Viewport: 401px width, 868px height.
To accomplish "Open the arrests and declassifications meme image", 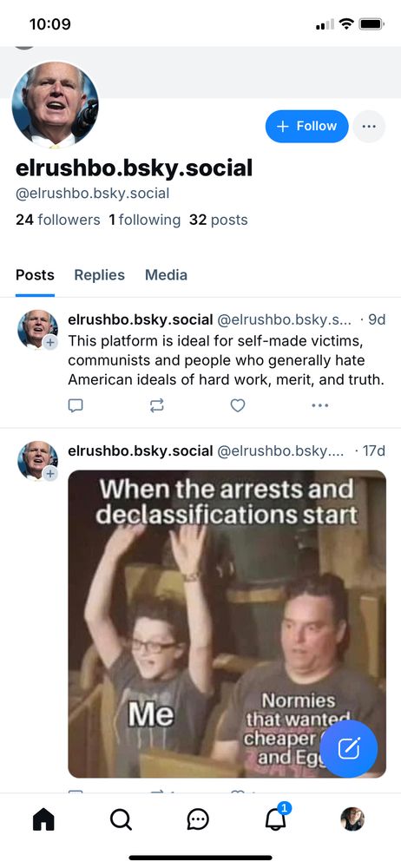I will [x=227, y=624].
